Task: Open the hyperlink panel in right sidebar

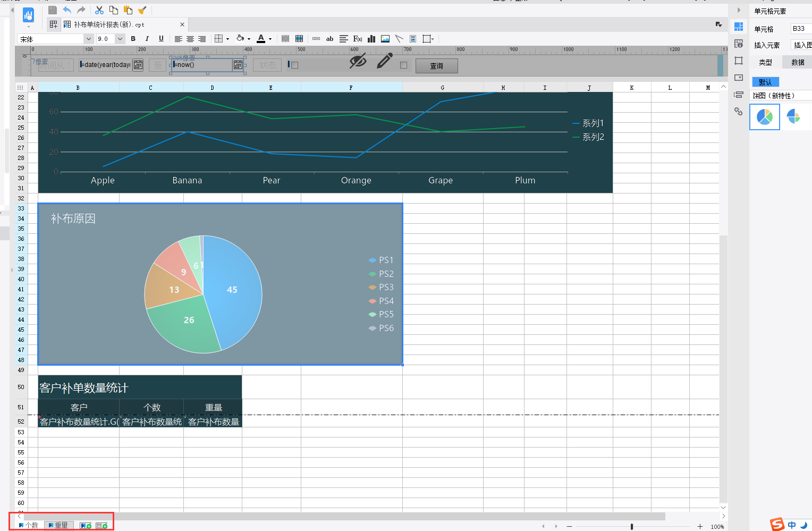Action: pyautogui.click(x=738, y=112)
